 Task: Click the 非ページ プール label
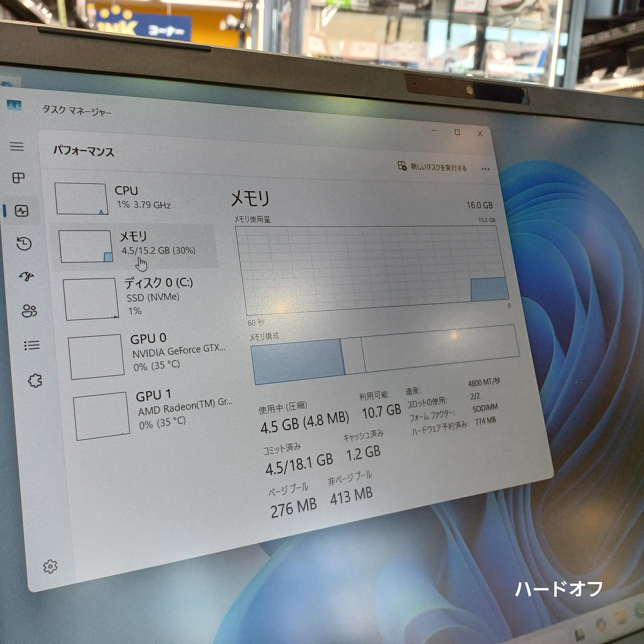[x=350, y=478]
